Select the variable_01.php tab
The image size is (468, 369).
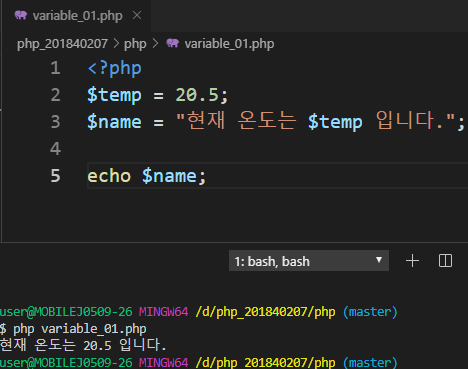[77, 16]
